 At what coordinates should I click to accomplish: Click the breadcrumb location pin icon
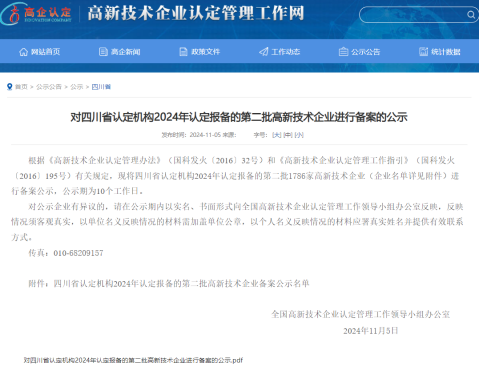point(10,87)
